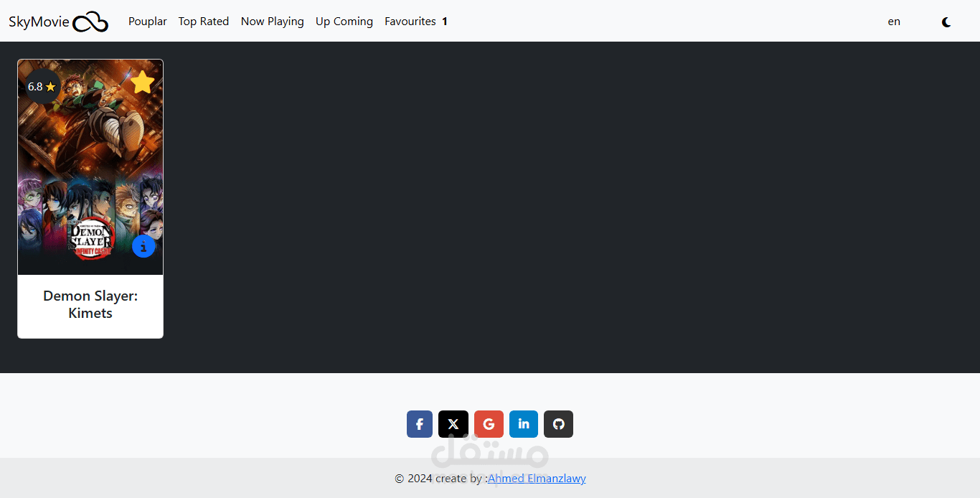Go to the Pouplar movies page

[148, 22]
